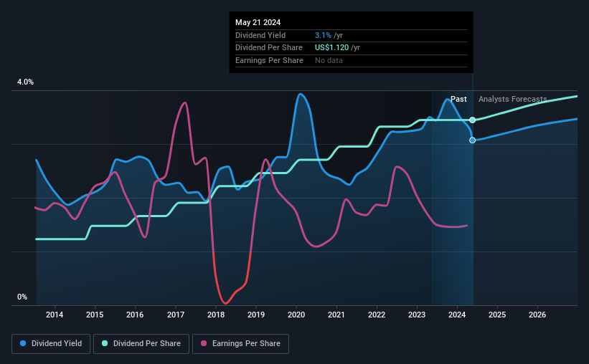Select the 2016 x-axis label
Image resolution: width=589 pixels, height=364 pixels.
coord(135,315)
